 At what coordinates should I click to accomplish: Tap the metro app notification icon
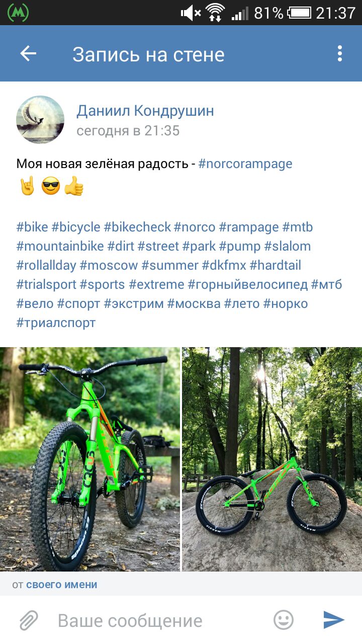[18, 13]
